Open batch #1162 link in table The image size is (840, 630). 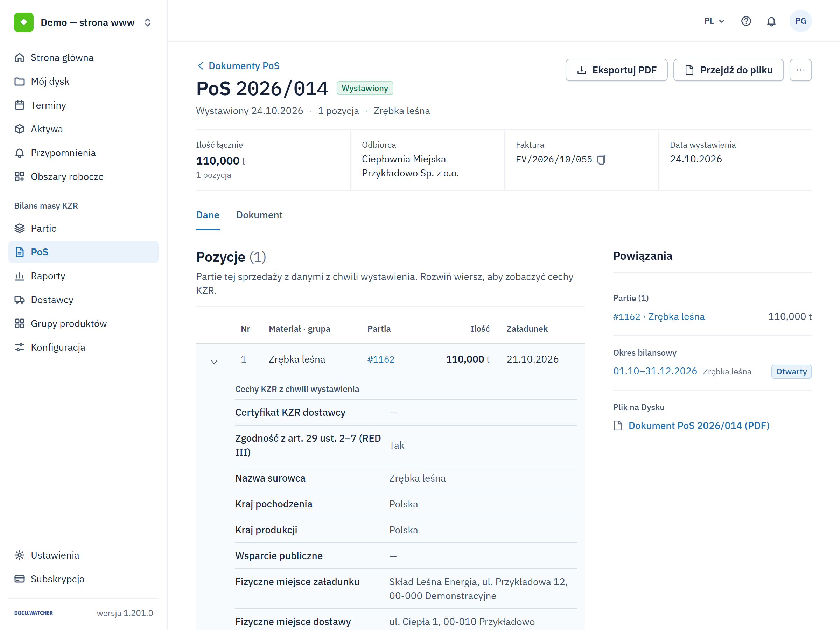381,359
